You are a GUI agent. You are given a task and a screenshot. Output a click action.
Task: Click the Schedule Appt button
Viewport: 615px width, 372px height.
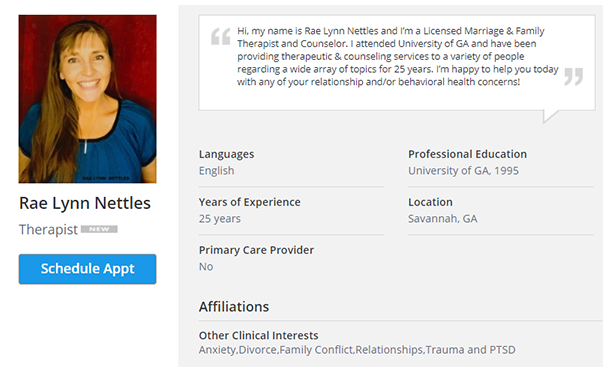[87, 269]
